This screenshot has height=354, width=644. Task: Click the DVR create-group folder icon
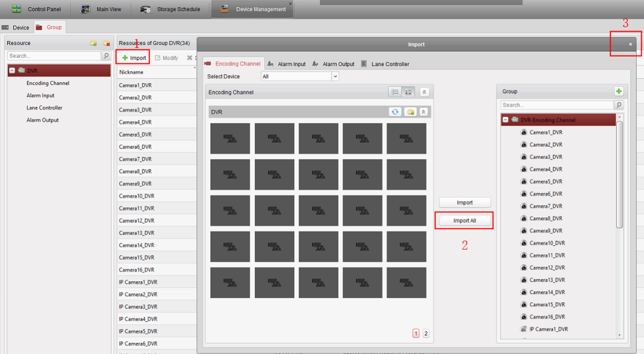410,112
